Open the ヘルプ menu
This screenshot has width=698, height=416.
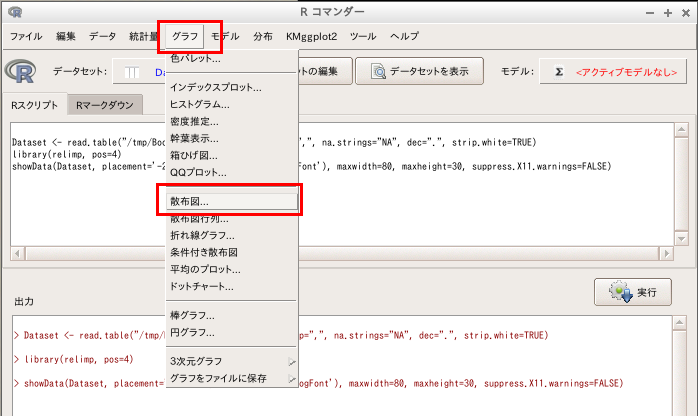pos(404,36)
